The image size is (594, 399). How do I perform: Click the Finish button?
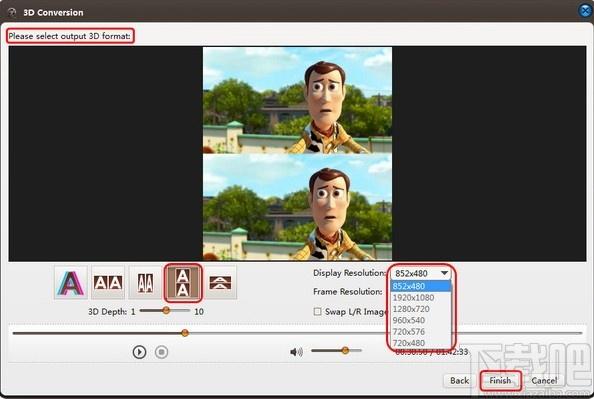pos(500,380)
